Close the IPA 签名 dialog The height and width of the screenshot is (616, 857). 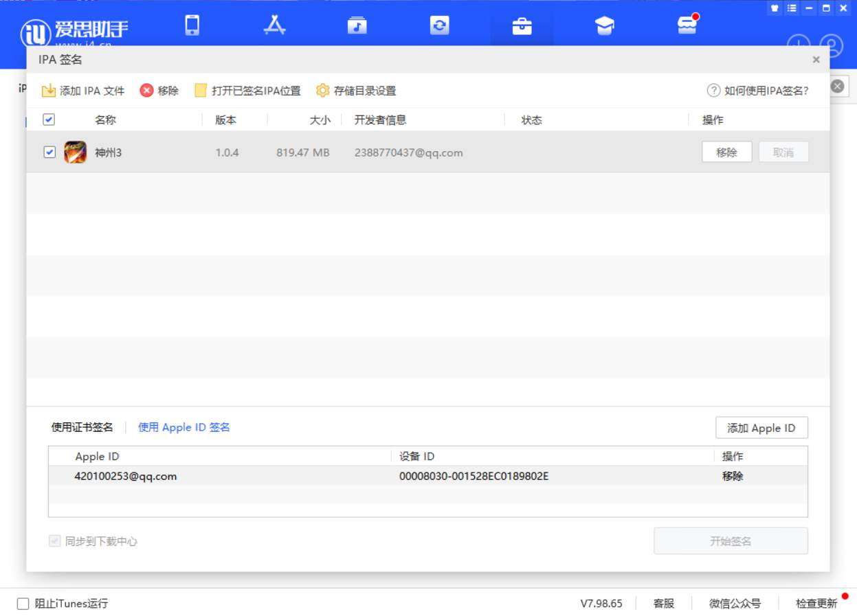(816, 60)
